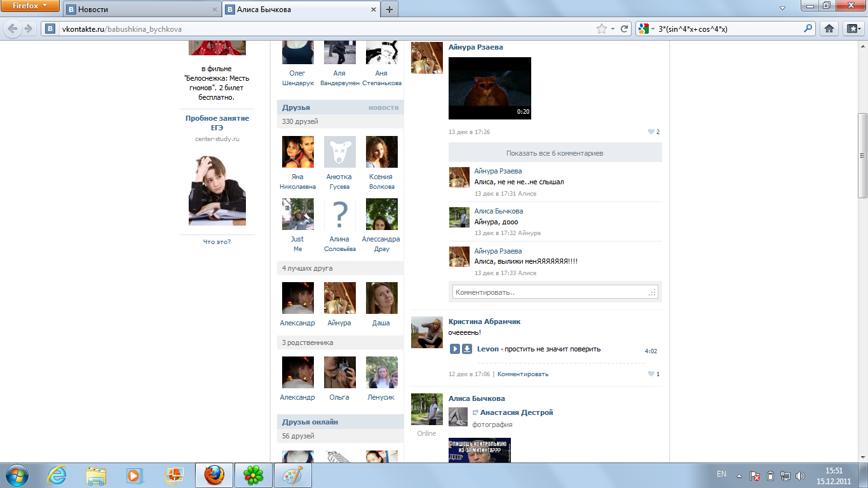
Task: Click the battery icon in the system tray
Action: pos(770,475)
